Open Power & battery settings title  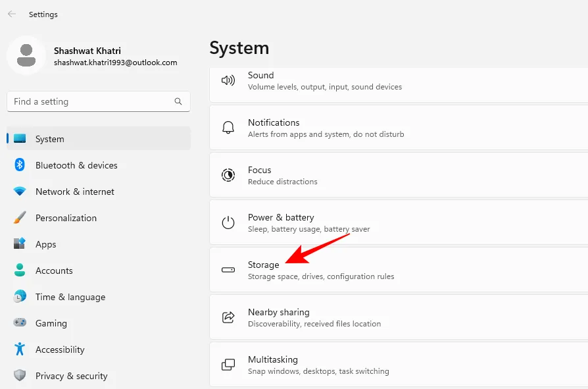[281, 218]
